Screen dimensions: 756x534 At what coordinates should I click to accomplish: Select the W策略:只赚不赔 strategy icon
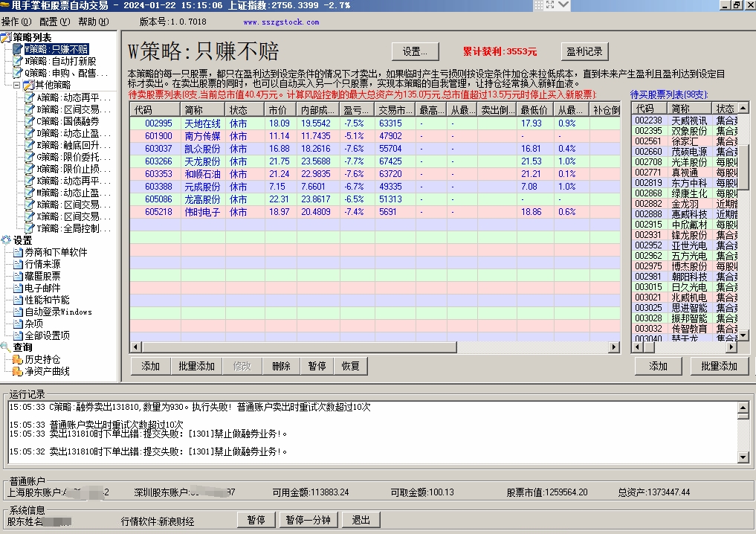point(18,49)
